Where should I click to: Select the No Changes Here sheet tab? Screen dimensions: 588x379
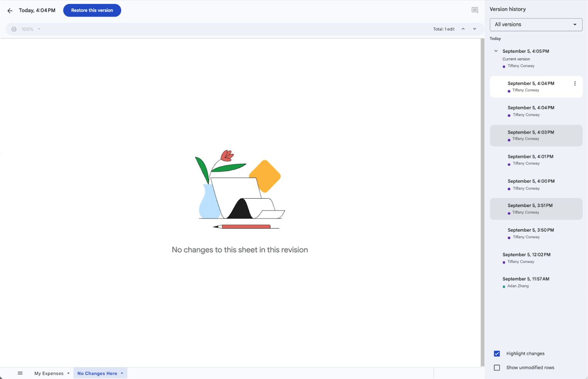97,373
